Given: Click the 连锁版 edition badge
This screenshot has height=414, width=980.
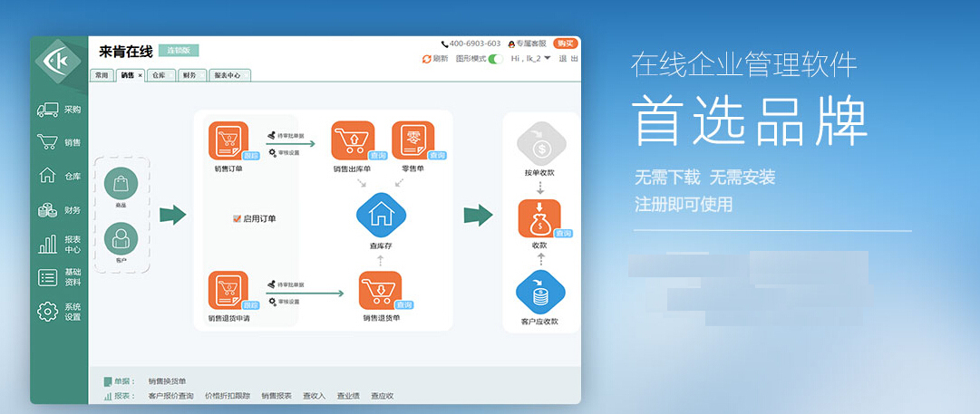Looking at the screenshot, I should [178, 51].
